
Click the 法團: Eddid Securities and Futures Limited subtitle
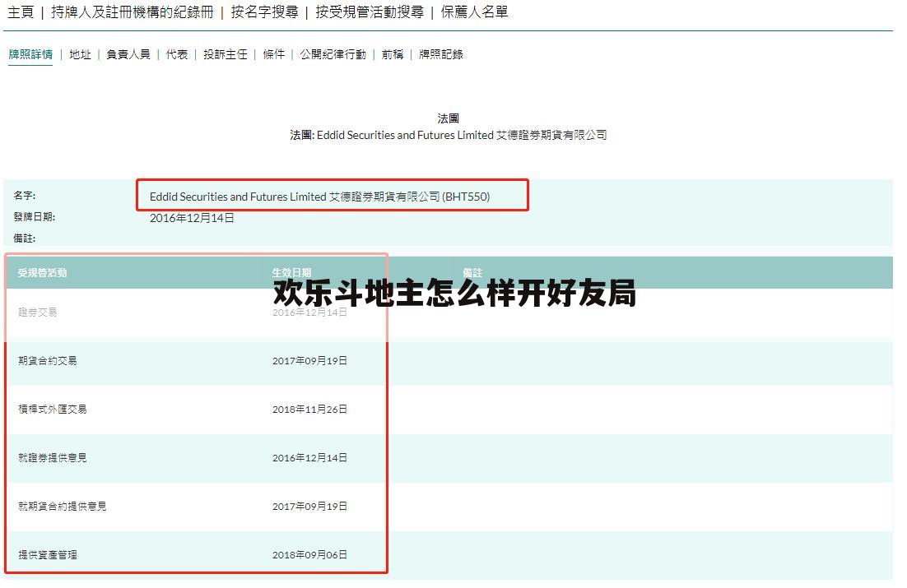(x=449, y=136)
